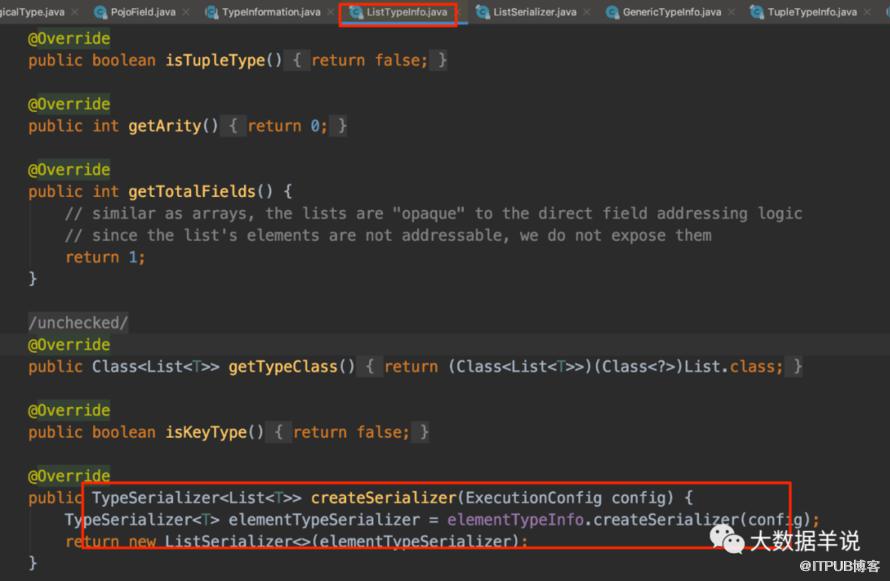Close the TupleTypeInfo.java tab

[867, 12]
